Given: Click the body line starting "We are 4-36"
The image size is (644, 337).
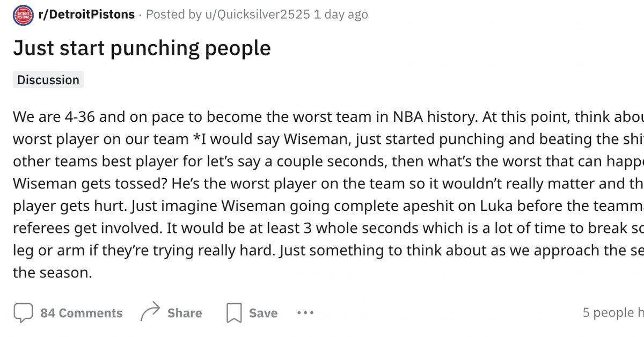Looking at the screenshot, I should coord(322,116).
